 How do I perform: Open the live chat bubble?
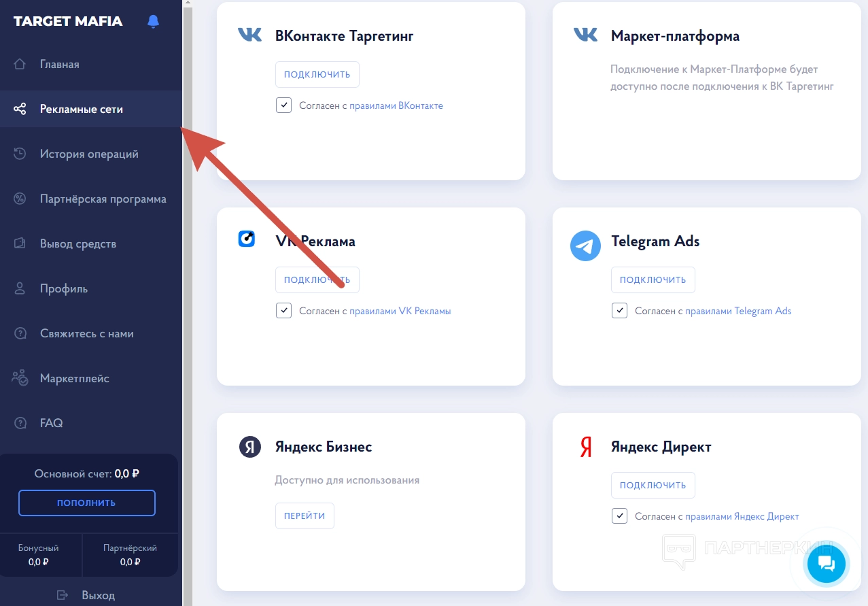827,563
